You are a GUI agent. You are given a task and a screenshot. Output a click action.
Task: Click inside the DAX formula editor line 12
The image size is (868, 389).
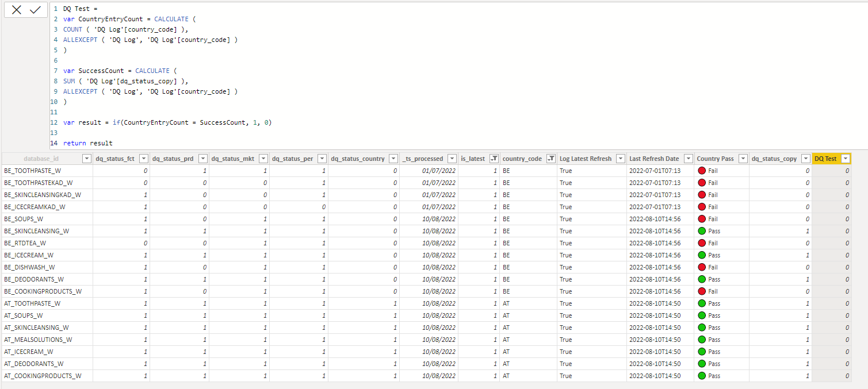click(167, 122)
